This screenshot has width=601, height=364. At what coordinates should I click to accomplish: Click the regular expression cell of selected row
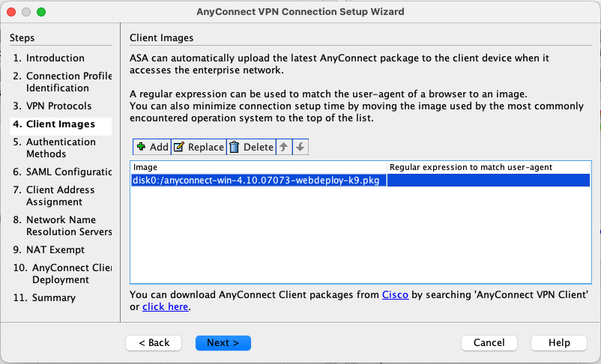[x=489, y=181]
